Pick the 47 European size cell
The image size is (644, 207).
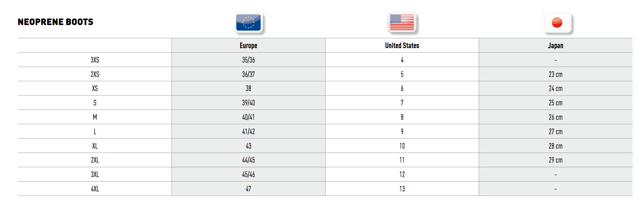249,189
